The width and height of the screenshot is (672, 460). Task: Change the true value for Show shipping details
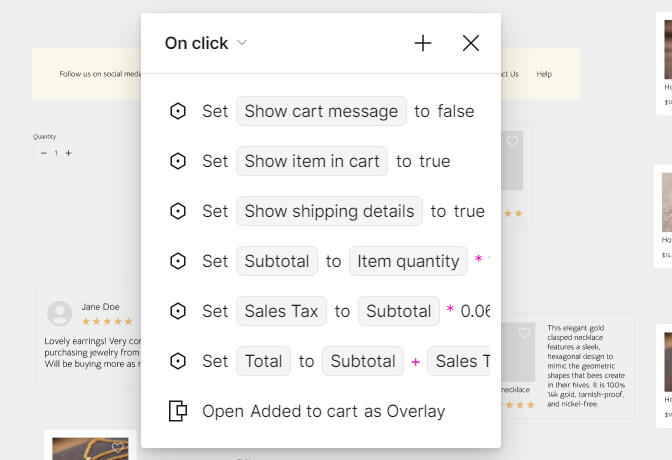(x=469, y=211)
